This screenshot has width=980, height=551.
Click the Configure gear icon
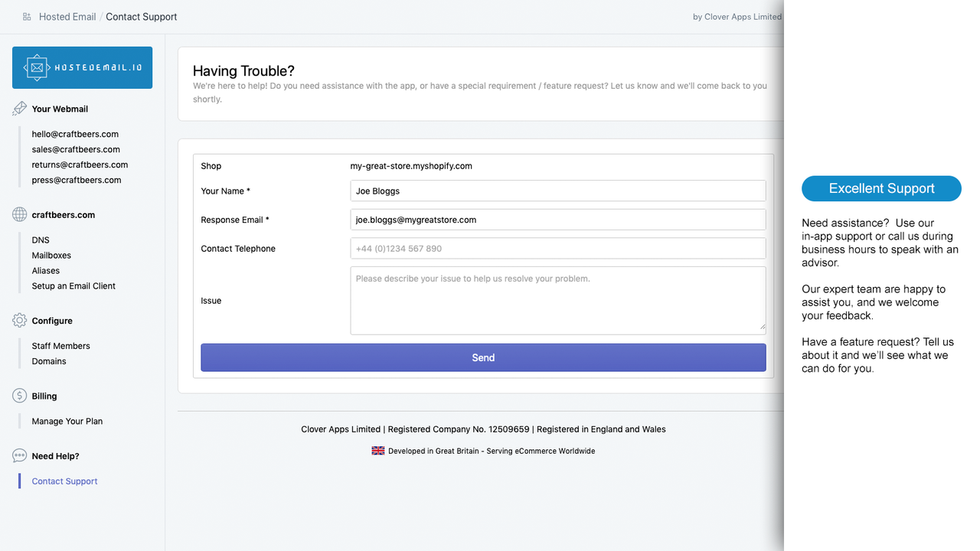20,321
